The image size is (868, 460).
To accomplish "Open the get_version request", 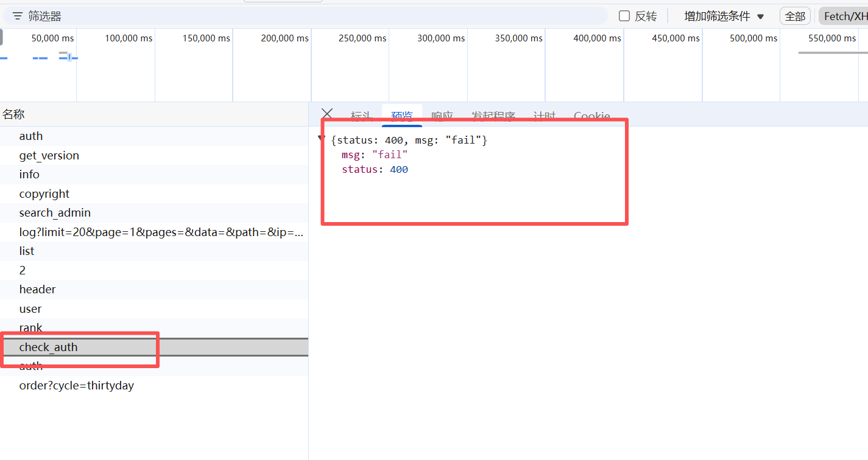I will 49,156.
